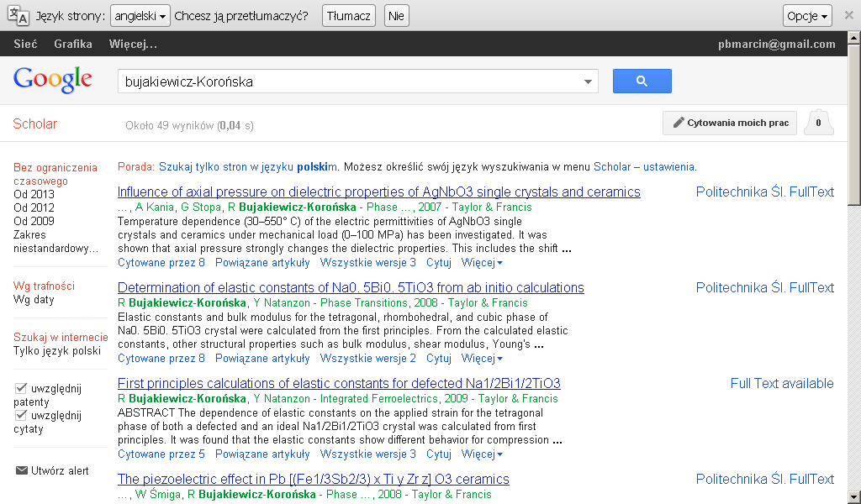
Task: Click the Nie button
Action: coord(396,16)
